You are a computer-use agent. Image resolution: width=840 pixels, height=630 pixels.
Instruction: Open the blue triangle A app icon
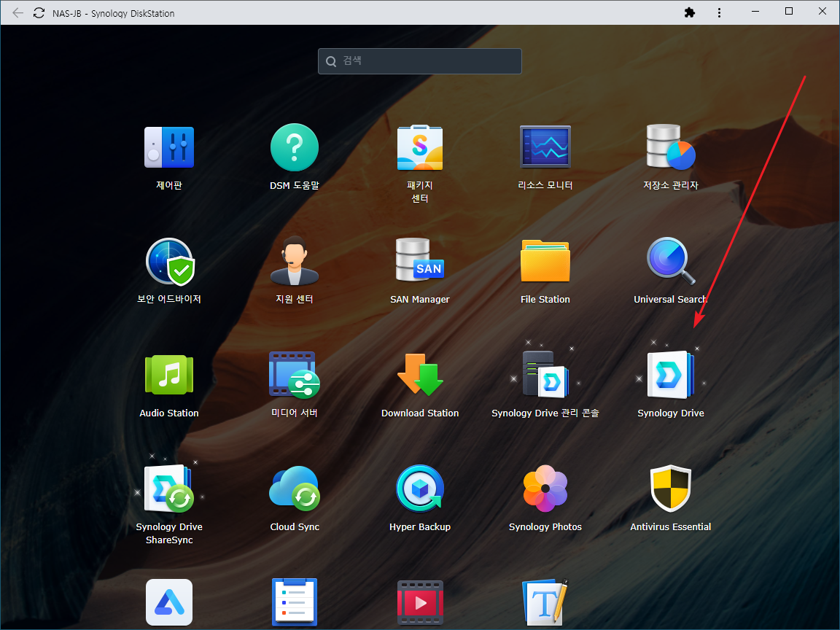pyautogui.click(x=169, y=602)
